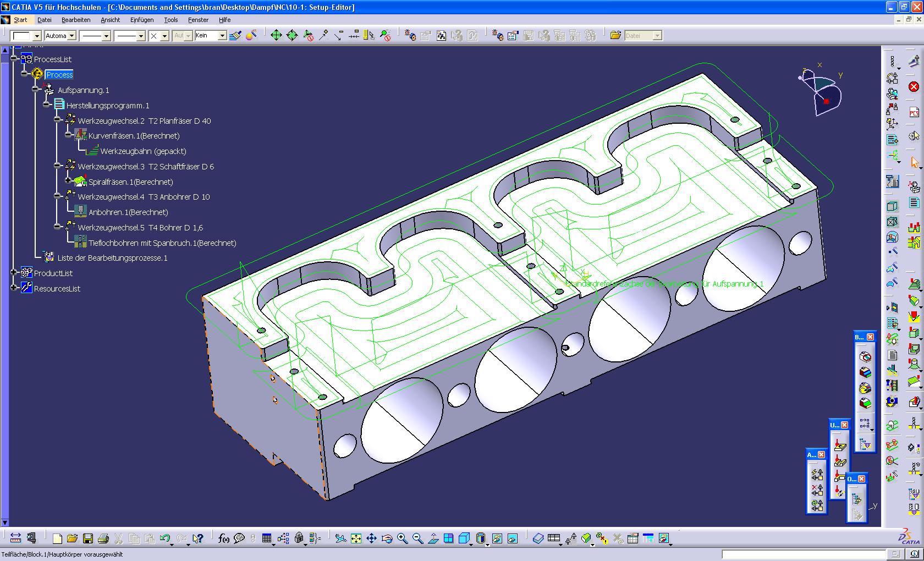Expand the ProductList node
924x561 pixels.
point(14,272)
